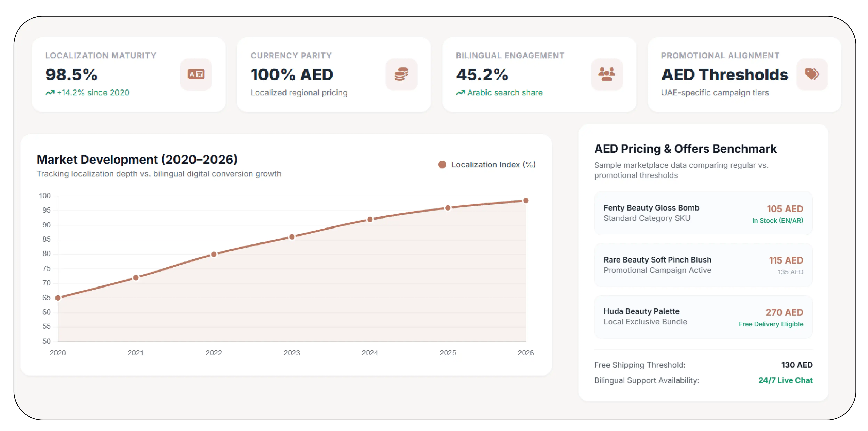Click the AED Thresholds heading
The image size is (868, 431).
pyautogui.click(x=724, y=74)
